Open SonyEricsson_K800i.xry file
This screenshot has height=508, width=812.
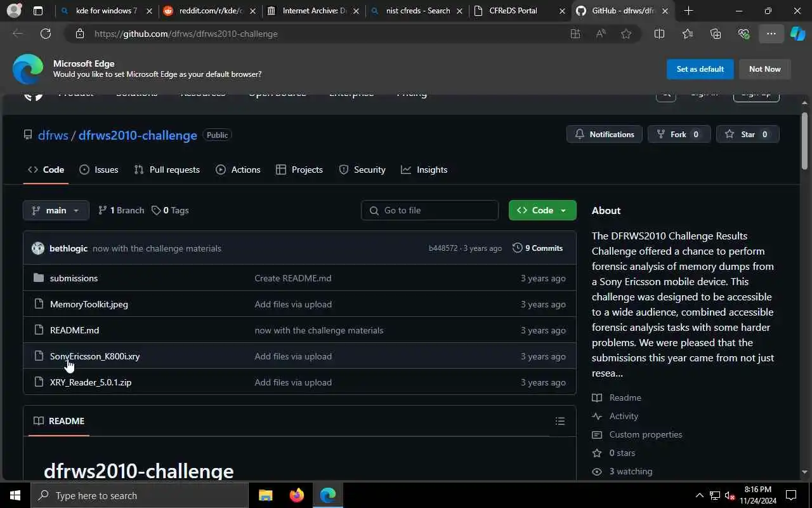pyautogui.click(x=95, y=356)
